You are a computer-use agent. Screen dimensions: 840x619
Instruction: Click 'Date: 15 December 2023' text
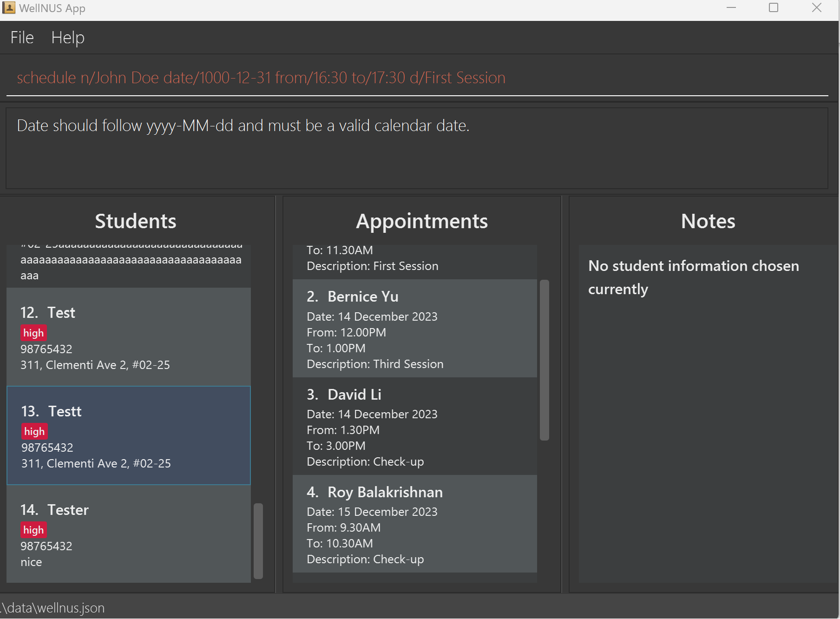(x=372, y=512)
